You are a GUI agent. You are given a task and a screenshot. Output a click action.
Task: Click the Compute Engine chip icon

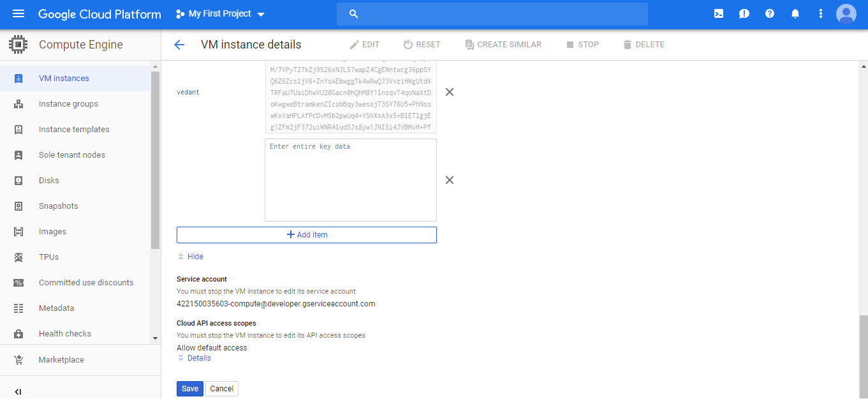coord(18,45)
